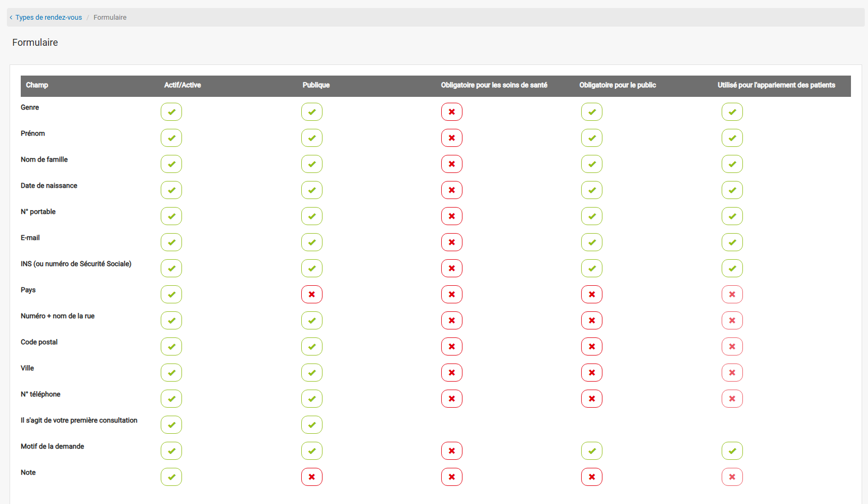Disable Publique setting for Prénom field

tap(312, 138)
